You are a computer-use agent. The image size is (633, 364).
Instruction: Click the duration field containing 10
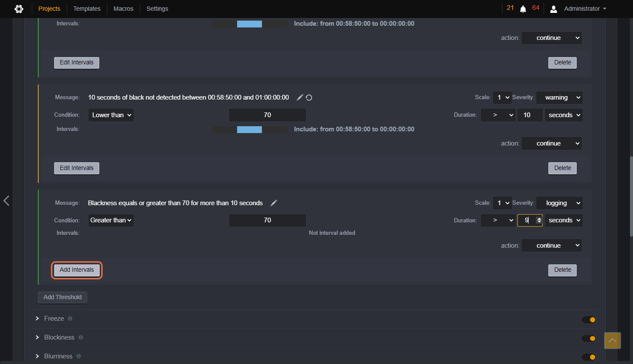(530, 115)
